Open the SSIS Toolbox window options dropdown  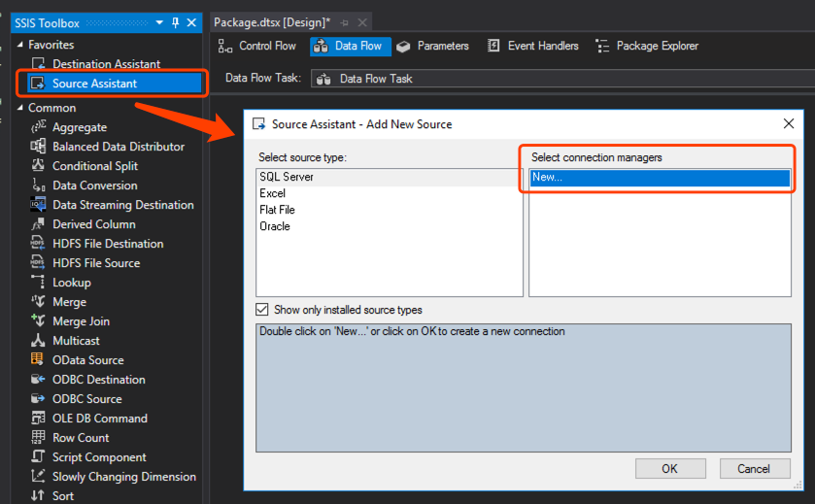[x=159, y=23]
